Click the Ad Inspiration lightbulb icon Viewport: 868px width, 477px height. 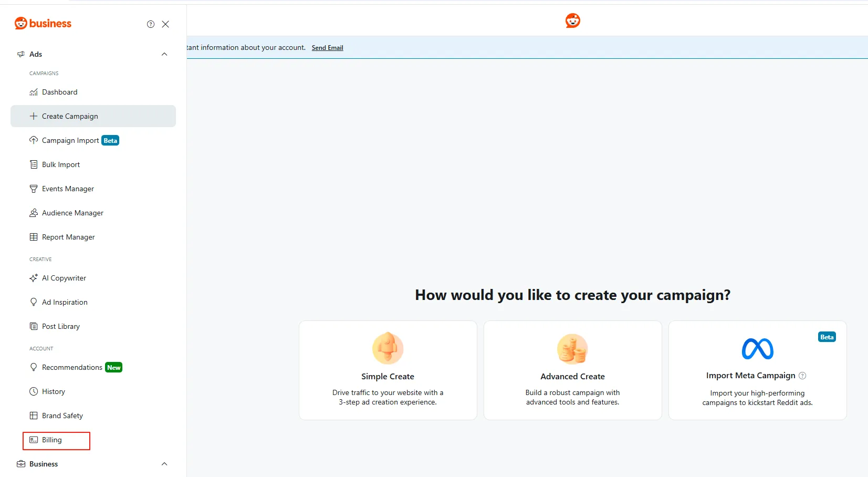34,302
